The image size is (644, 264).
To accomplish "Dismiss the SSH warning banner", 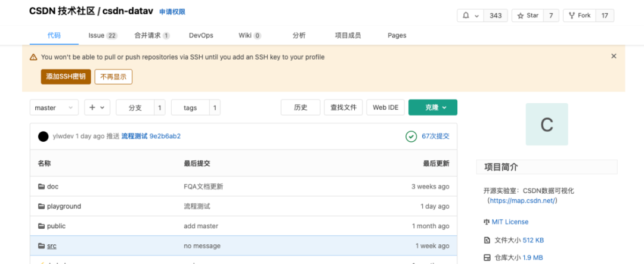I will (614, 56).
